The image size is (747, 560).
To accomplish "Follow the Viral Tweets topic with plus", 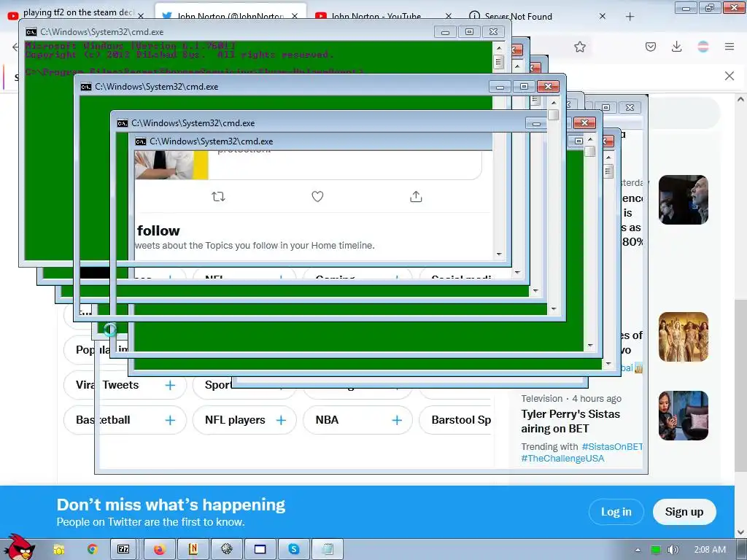I will (170, 385).
